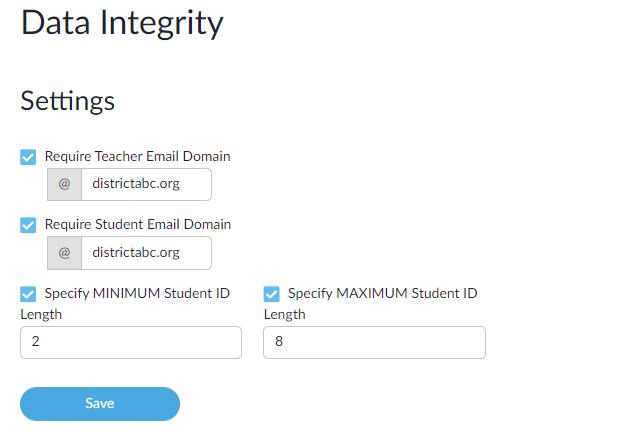Click the Settings section heading

[68, 101]
